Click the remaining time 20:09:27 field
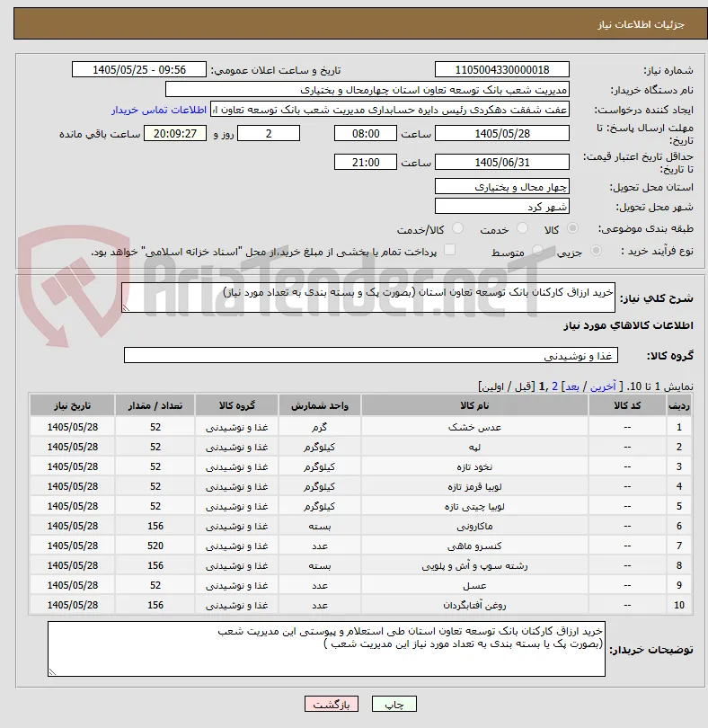This screenshot has height=728, width=708. (175, 134)
